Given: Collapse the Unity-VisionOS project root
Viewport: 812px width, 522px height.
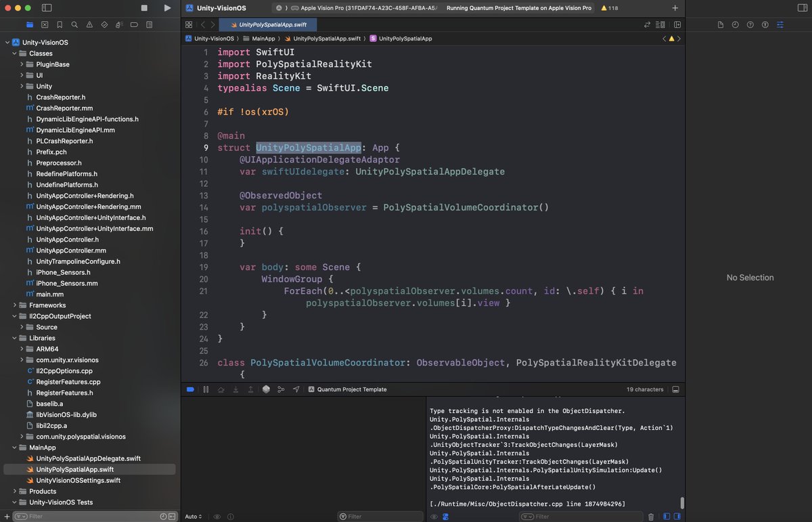Looking at the screenshot, I should [x=7, y=43].
